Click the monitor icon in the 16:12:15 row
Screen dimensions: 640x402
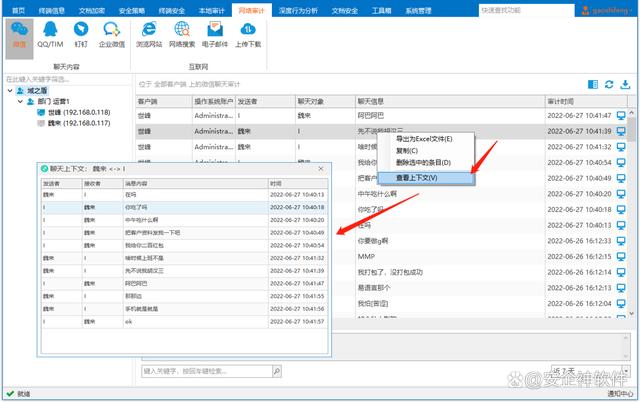[x=621, y=257]
